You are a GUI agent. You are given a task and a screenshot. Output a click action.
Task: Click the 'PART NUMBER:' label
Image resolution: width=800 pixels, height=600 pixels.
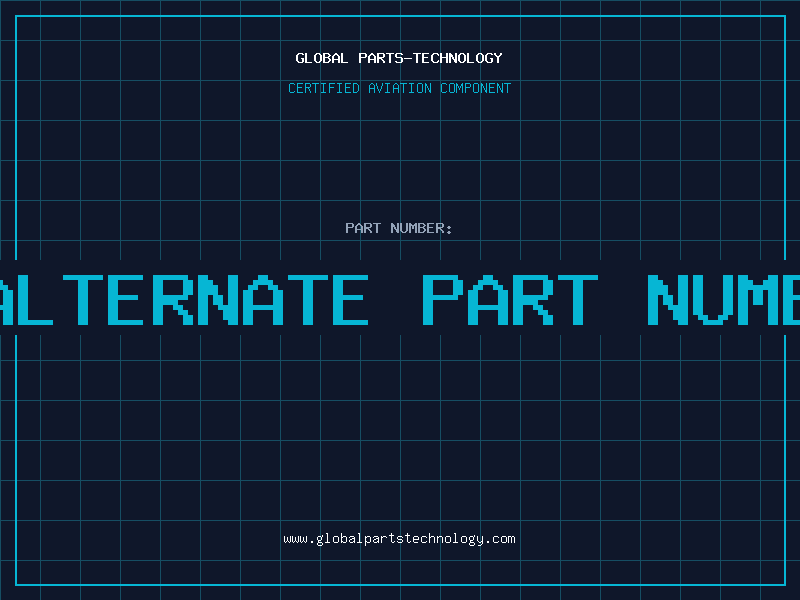coord(399,228)
